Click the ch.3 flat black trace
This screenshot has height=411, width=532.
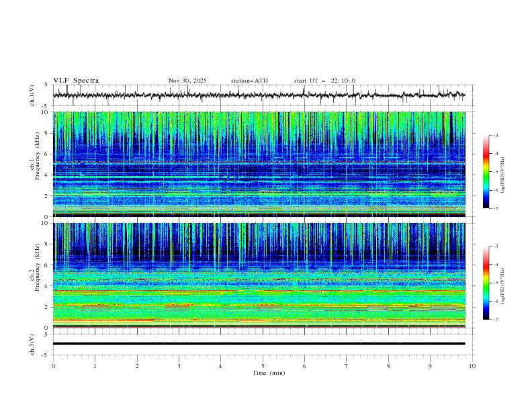259,344
